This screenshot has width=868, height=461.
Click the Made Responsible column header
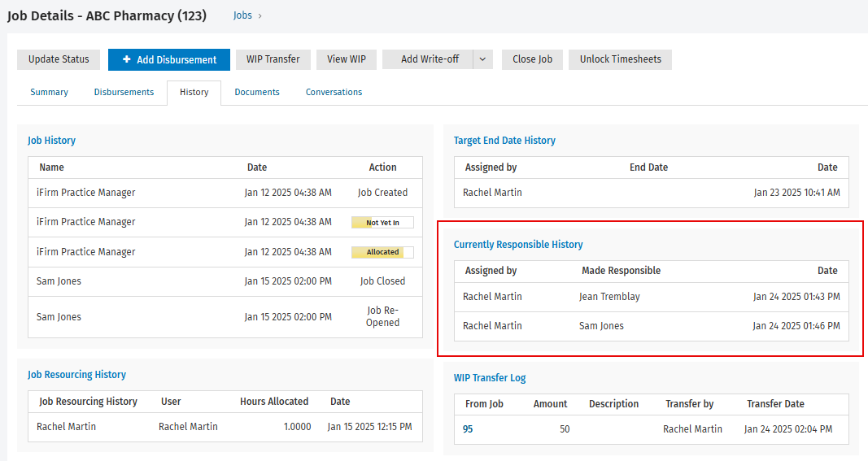[622, 271]
